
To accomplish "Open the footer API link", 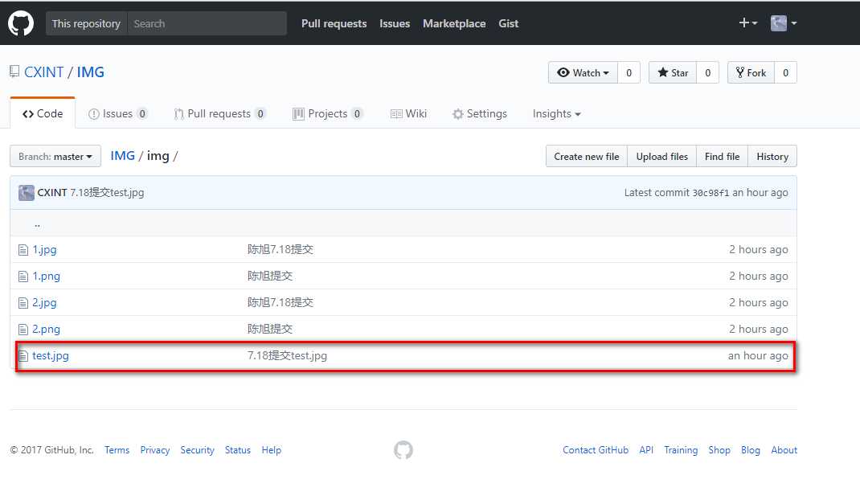I will [646, 450].
